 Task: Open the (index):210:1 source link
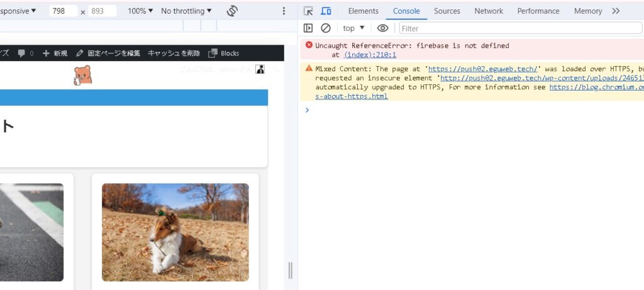pyautogui.click(x=370, y=55)
